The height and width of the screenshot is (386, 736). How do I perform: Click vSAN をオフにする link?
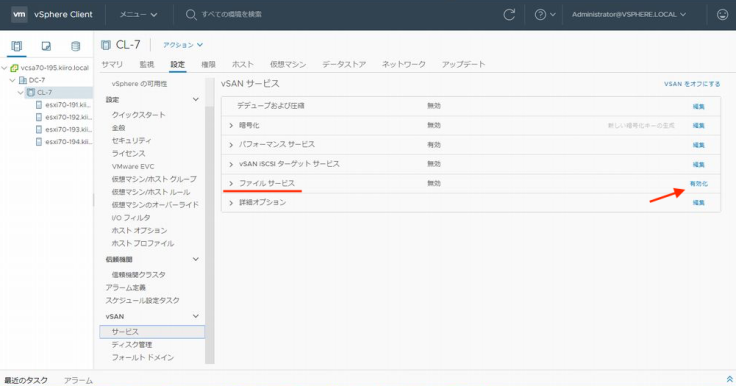pos(692,84)
